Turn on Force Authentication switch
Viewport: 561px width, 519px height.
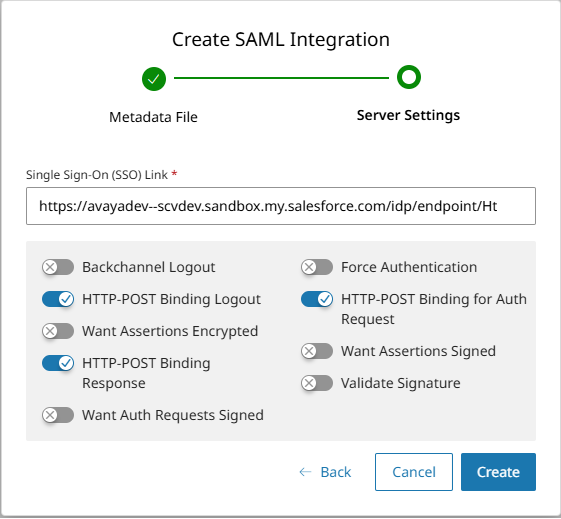pos(317,267)
